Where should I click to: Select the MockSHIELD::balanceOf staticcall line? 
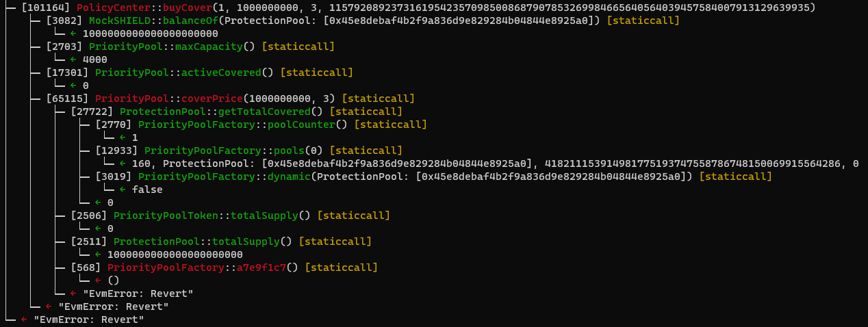(x=363, y=21)
